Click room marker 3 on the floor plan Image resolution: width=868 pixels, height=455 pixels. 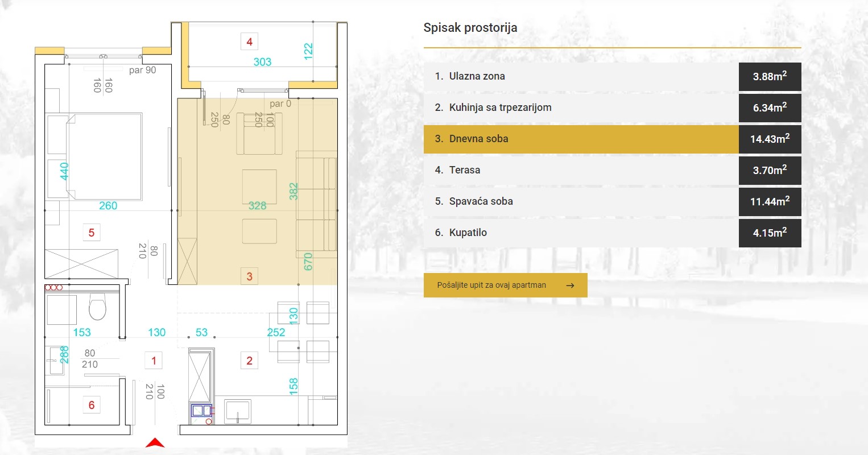click(x=249, y=277)
